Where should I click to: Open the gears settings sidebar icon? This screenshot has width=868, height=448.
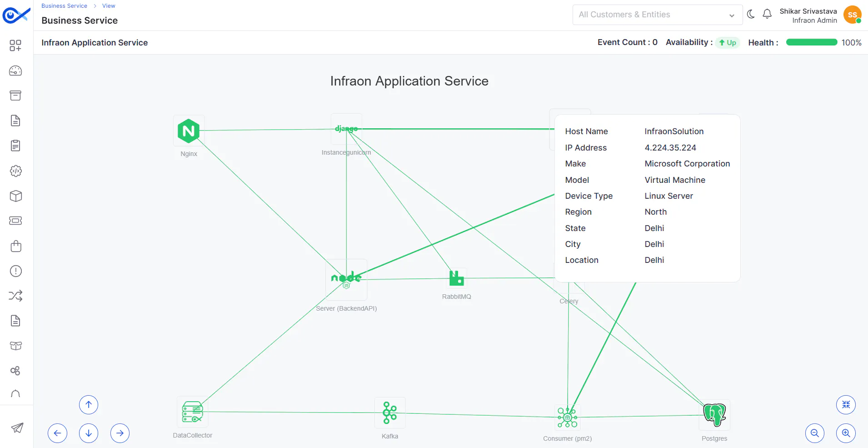coord(15,371)
